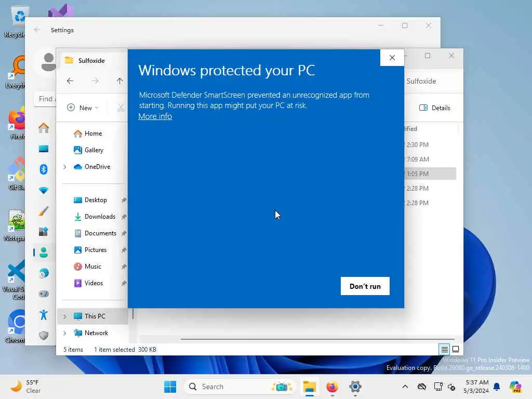Switch to large thumbnails view
This screenshot has width=532, height=399.
(456, 349)
